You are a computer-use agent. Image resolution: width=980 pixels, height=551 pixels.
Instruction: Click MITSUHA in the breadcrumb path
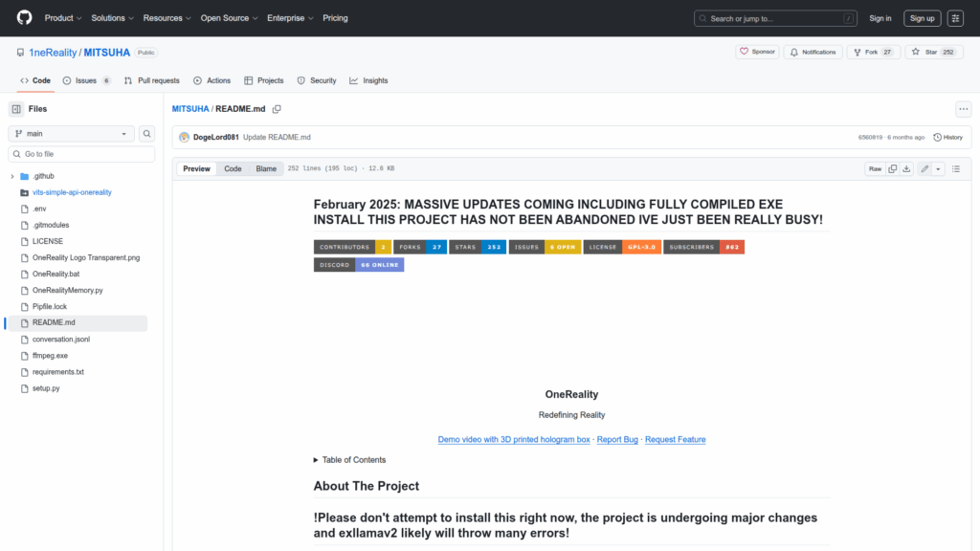(190, 109)
